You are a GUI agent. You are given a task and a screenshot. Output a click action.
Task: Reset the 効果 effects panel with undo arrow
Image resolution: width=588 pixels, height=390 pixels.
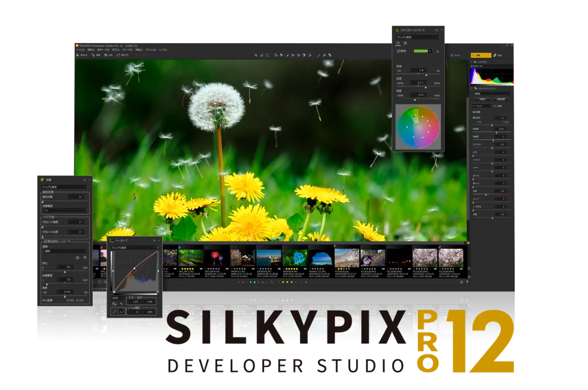point(84,180)
